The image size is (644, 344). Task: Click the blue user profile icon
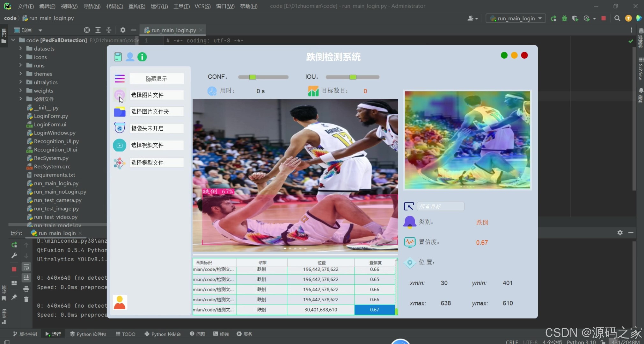pyautogui.click(x=130, y=57)
